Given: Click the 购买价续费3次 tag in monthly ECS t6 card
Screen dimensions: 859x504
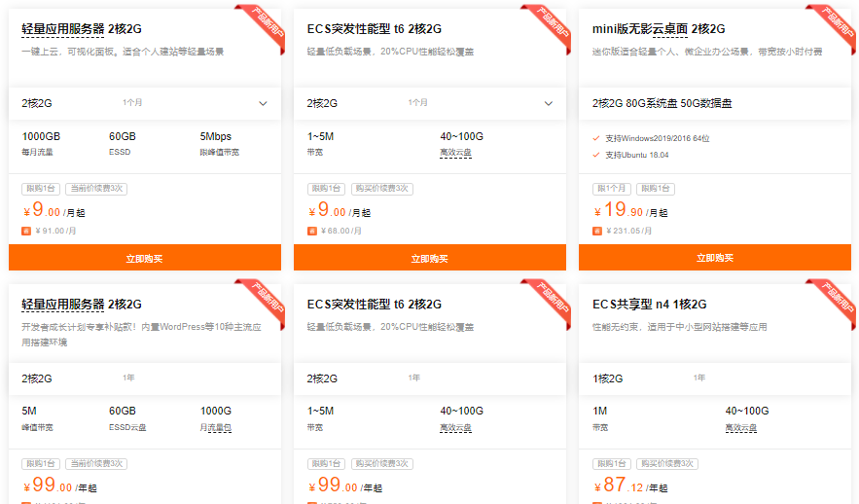Looking at the screenshot, I should pyautogui.click(x=382, y=189).
